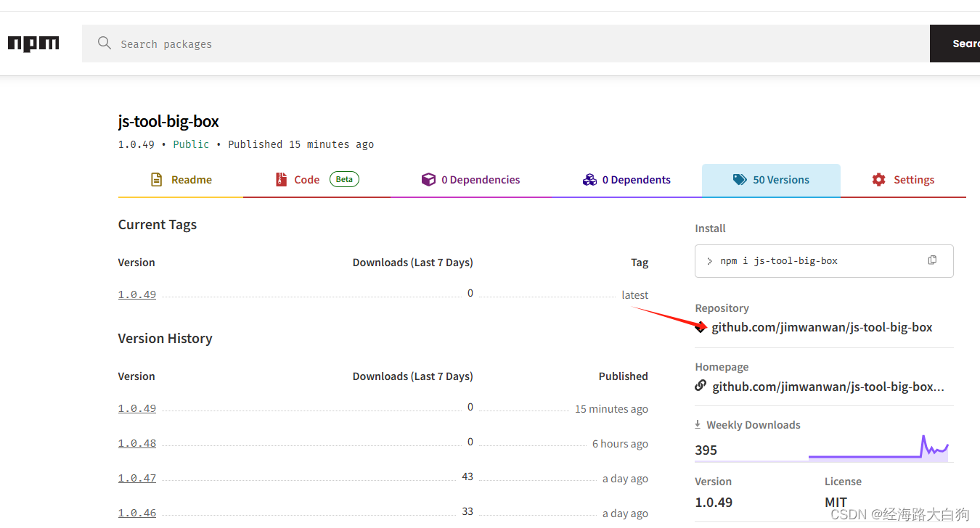Click the MIT license text
The image size is (980, 528).
click(836, 502)
